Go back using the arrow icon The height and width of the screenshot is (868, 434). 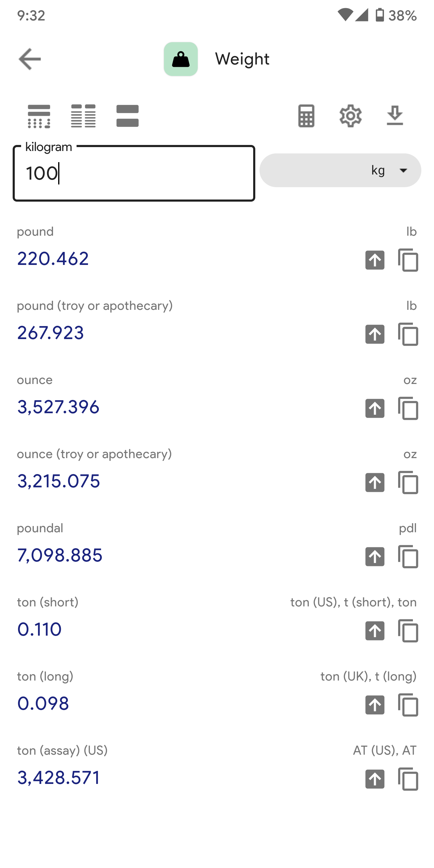click(x=30, y=59)
